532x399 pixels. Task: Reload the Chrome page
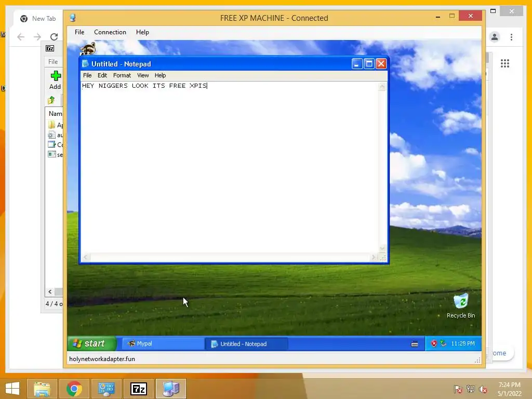[x=54, y=37]
